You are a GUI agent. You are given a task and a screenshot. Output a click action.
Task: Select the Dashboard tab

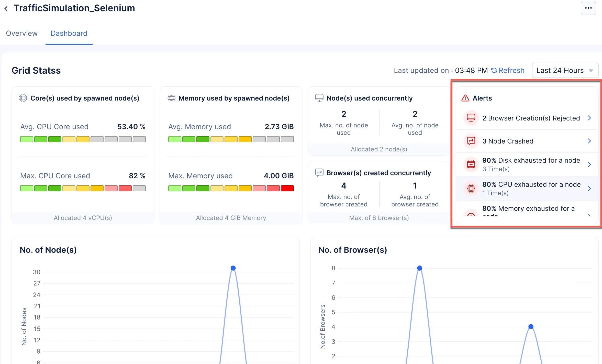click(69, 33)
